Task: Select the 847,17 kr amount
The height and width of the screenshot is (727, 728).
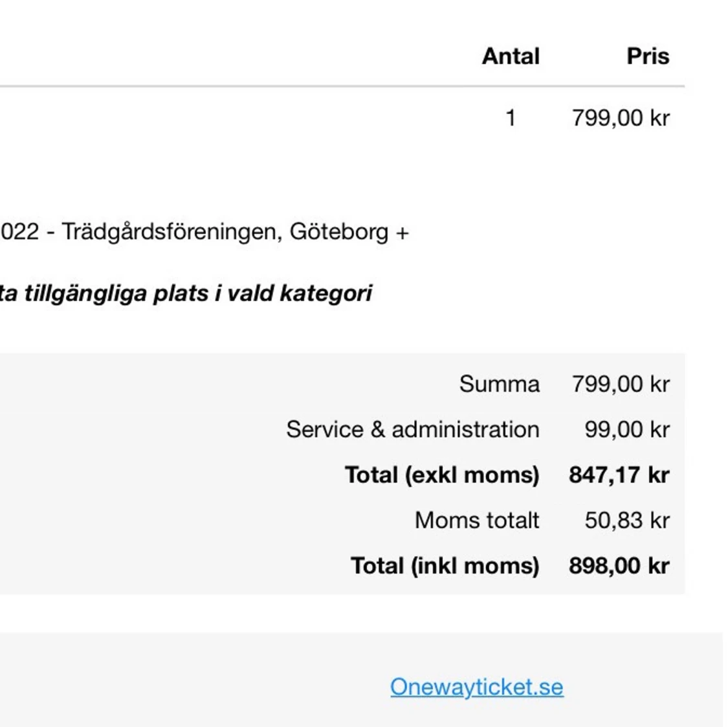Action: [x=619, y=475]
